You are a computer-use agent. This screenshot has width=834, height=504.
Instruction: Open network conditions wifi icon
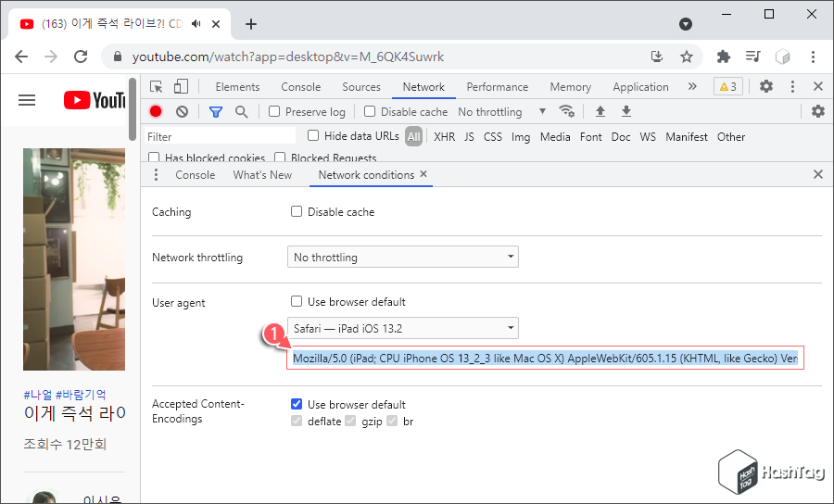(566, 111)
